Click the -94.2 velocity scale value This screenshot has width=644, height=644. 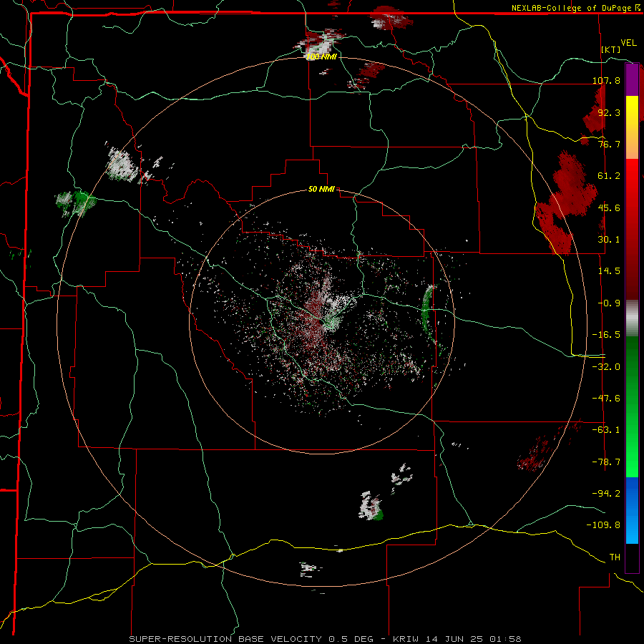606,493
